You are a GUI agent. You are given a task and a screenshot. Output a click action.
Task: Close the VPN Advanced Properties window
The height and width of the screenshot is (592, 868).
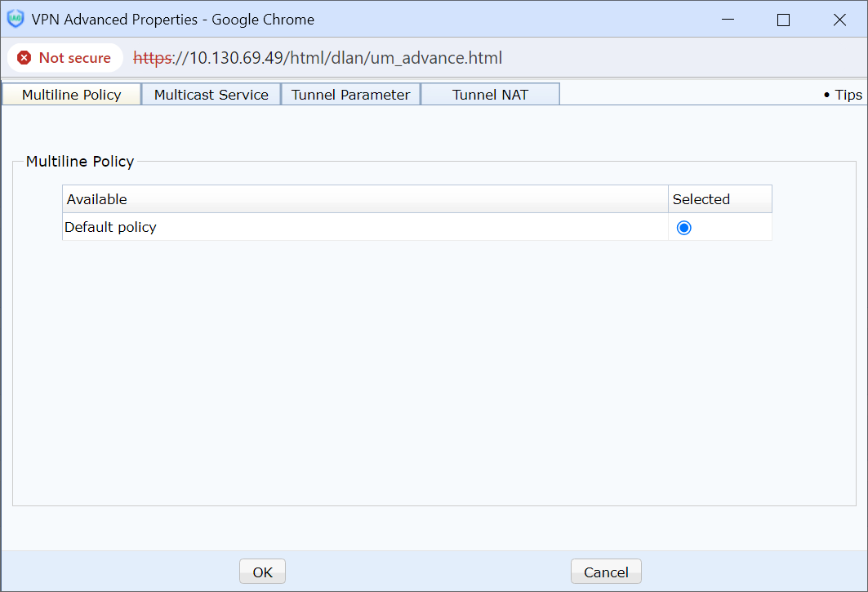pos(839,20)
